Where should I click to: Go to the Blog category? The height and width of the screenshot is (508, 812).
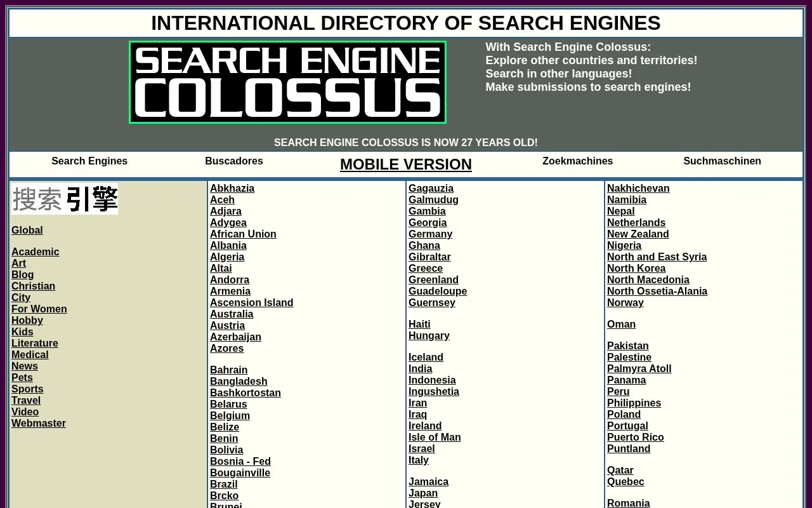pos(23,275)
